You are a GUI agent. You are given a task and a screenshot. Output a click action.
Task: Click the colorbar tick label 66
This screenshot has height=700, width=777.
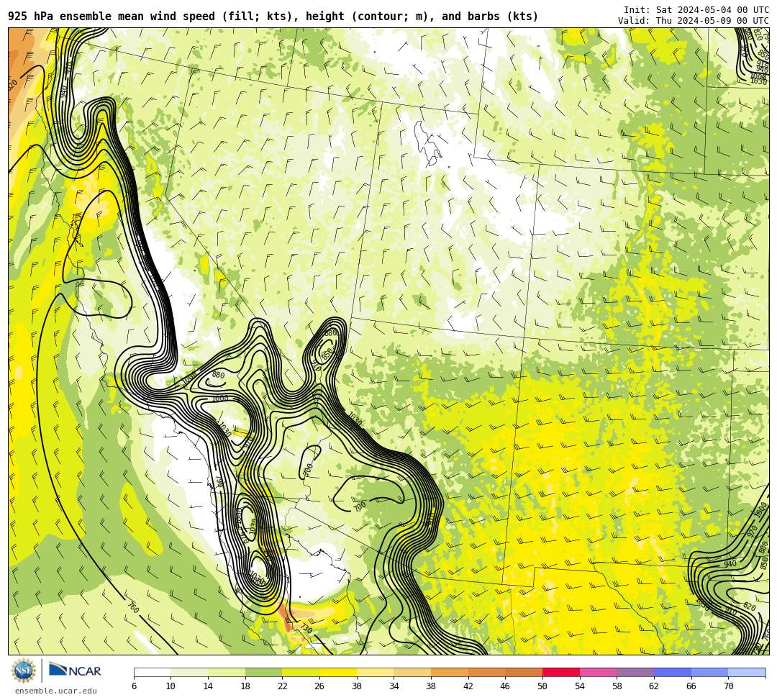(691, 686)
